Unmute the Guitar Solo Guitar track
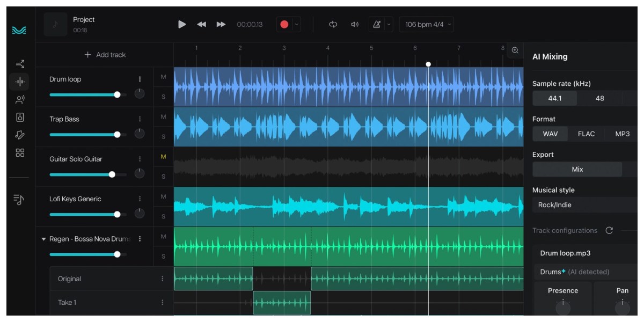Viewport: 644px width, 322px height. (163, 157)
